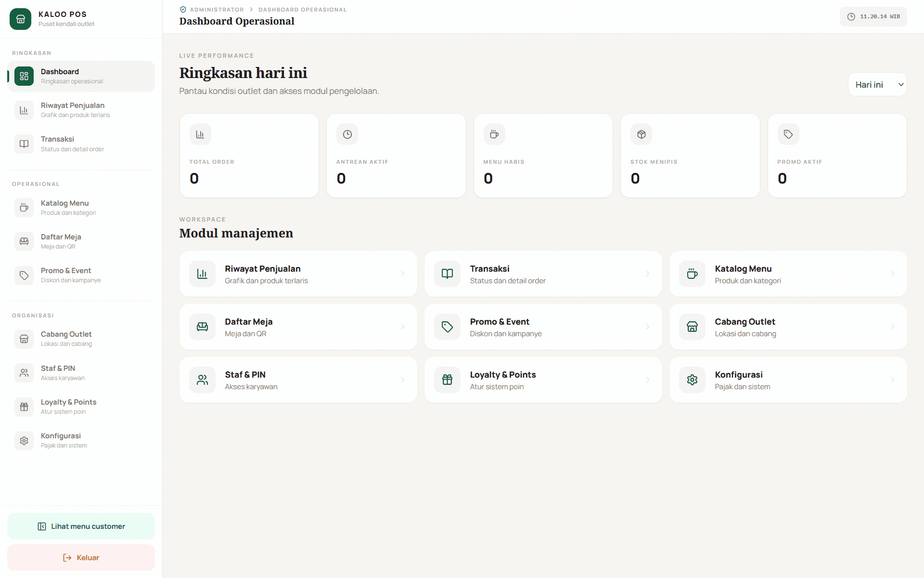Open the Hari ini period dropdown
The width and height of the screenshot is (924, 578).
tap(877, 85)
